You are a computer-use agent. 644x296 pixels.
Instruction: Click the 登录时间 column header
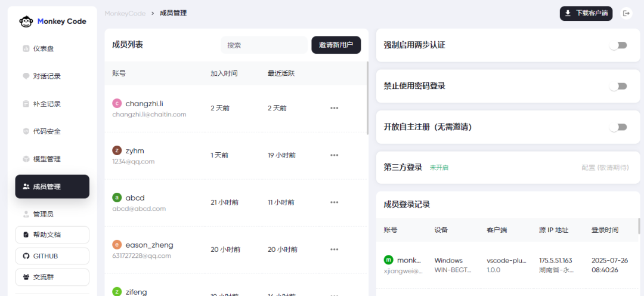click(605, 230)
